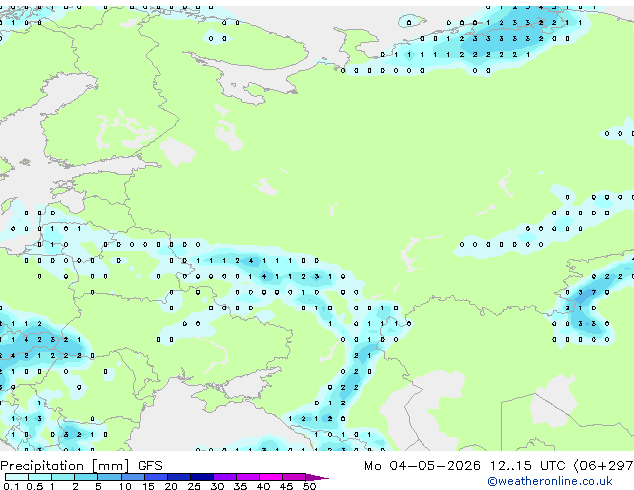Click the '50' legend label
The image size is (634, 490).
[x=309, y=486]
